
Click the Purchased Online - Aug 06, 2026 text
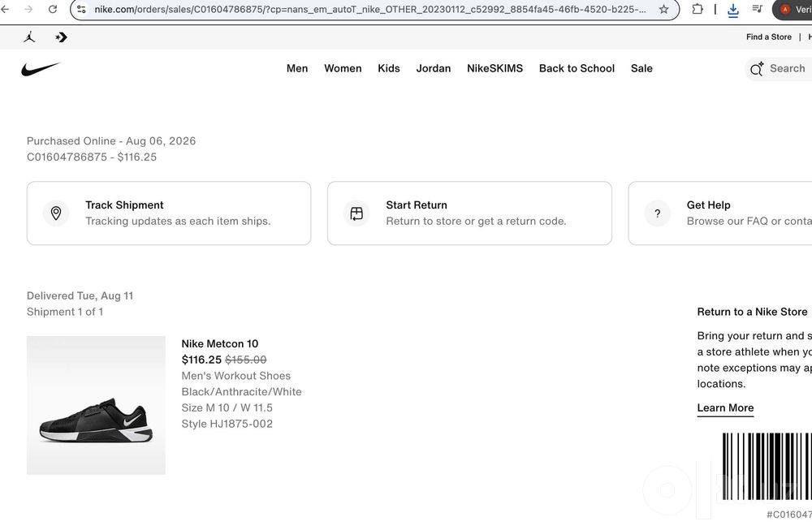pyautogui.click(x=111, y=140)
